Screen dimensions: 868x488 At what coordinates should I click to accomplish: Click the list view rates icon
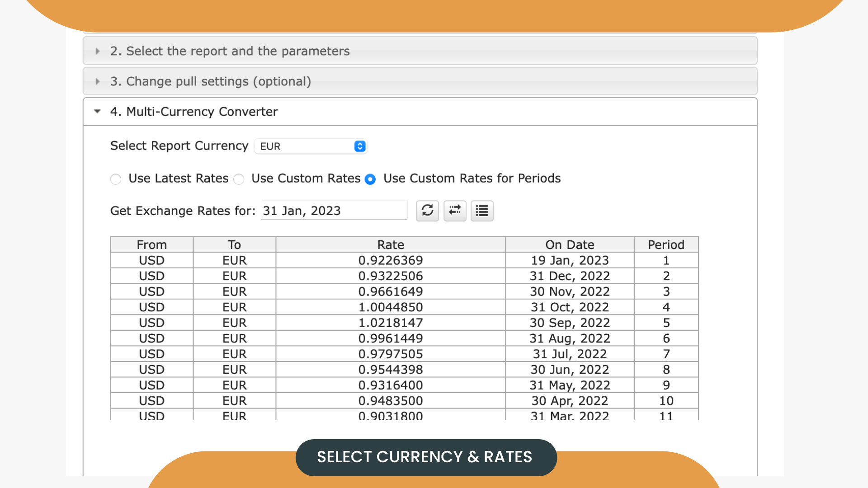click(482, 211)
